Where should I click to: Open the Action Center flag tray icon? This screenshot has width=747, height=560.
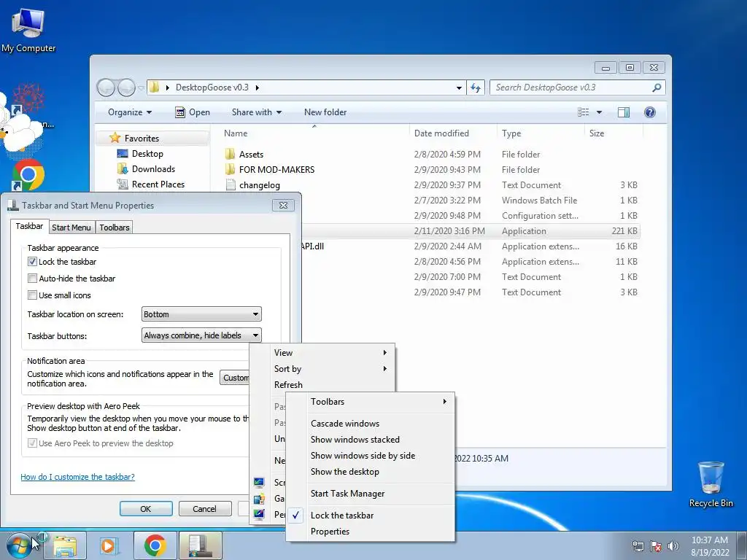(x=656, y=546)
